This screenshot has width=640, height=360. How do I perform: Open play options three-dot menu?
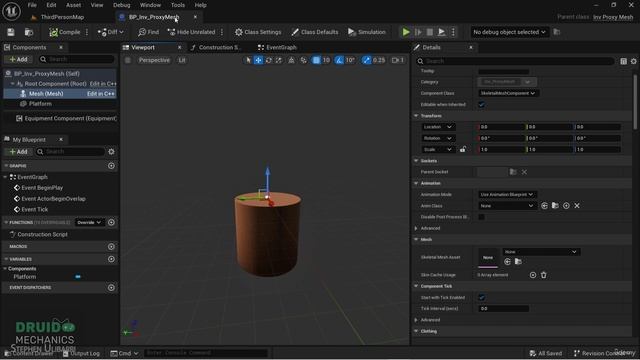click(453, 32)
